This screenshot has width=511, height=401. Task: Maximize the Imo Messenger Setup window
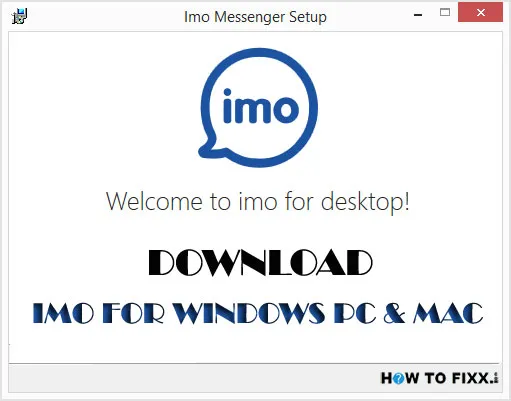tap(445, 13)
